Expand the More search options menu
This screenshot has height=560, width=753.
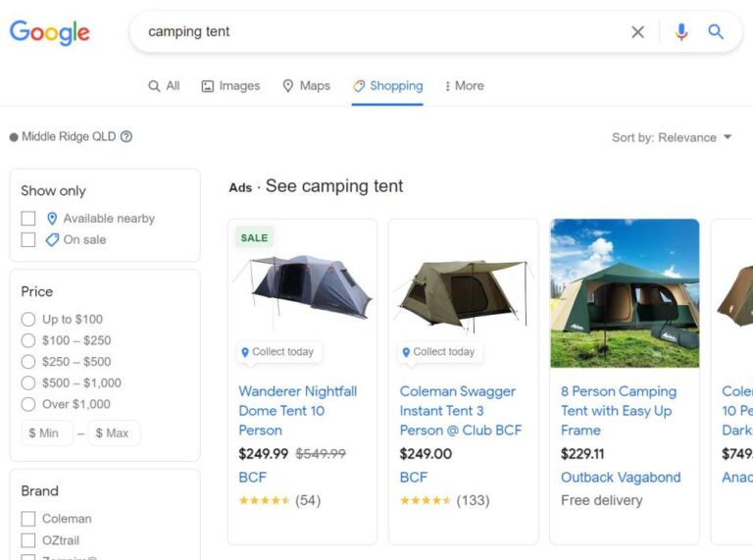point(464,86)
